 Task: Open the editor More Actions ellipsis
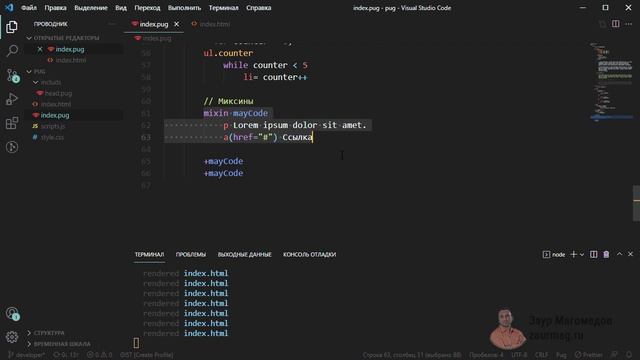tap(629, 24)
